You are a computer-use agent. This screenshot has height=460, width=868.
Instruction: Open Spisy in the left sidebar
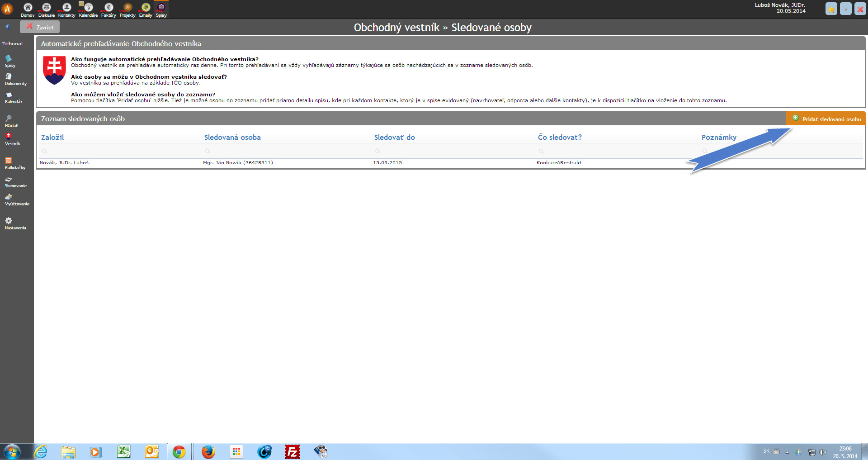[x=9, y=61]
